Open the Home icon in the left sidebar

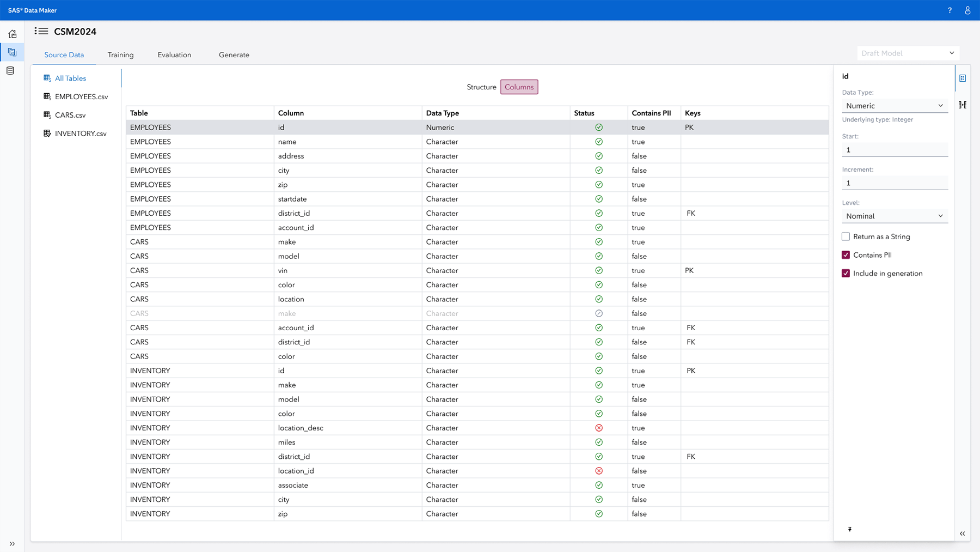tap(12, 34)
